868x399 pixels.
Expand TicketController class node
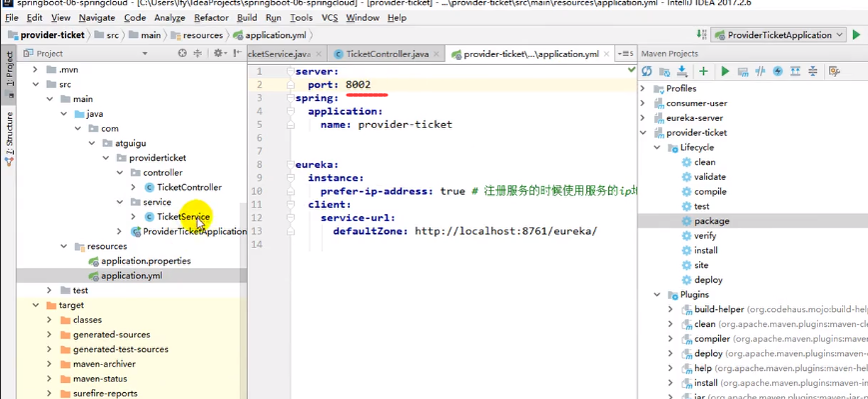(x=134, y=187)
